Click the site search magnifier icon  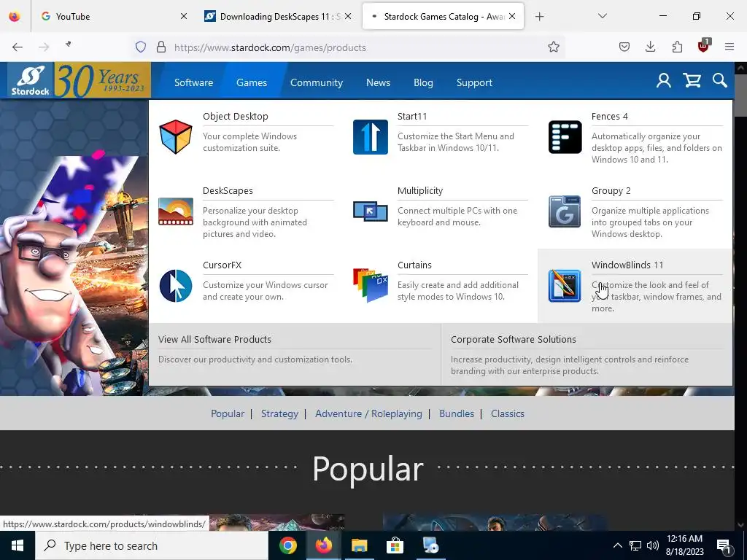tap(720, 80)
